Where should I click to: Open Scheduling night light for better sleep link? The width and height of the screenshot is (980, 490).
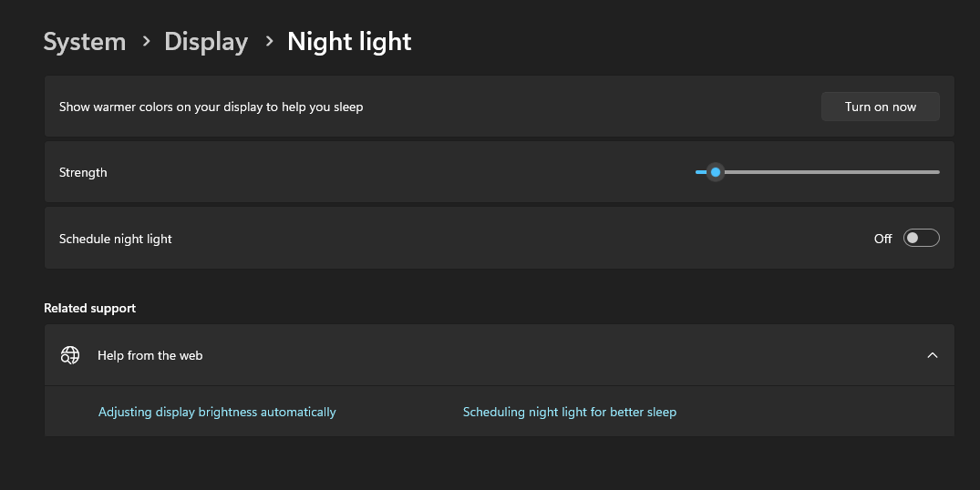[x=570, y=412]
